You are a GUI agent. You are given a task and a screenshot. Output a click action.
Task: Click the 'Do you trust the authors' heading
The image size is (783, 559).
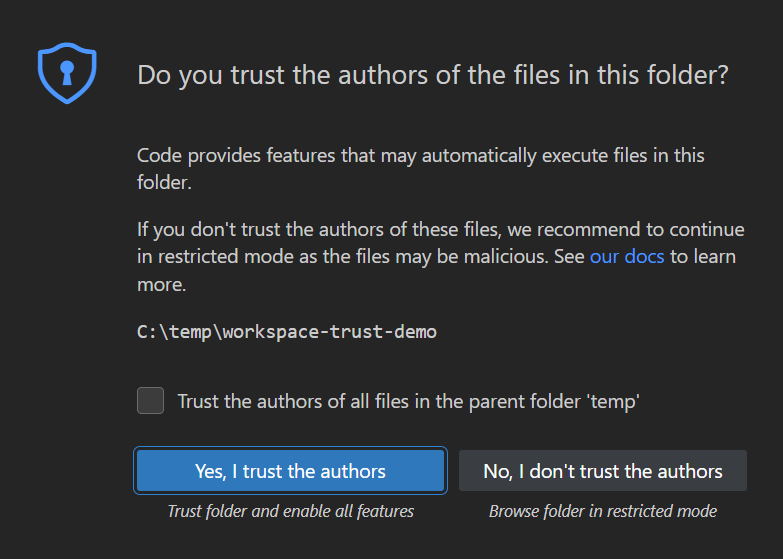pos(433,75)
